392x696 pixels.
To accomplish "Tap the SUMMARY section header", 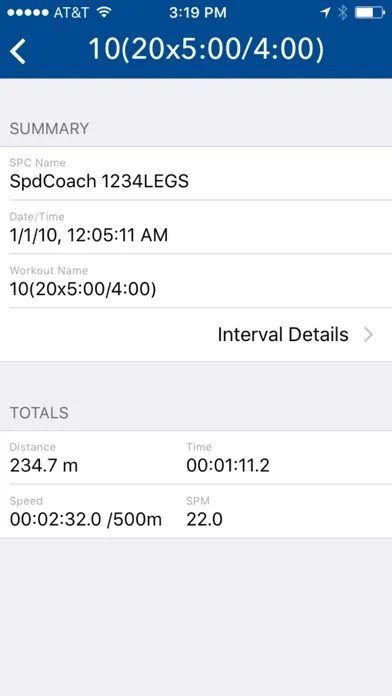I will [49, 129].
